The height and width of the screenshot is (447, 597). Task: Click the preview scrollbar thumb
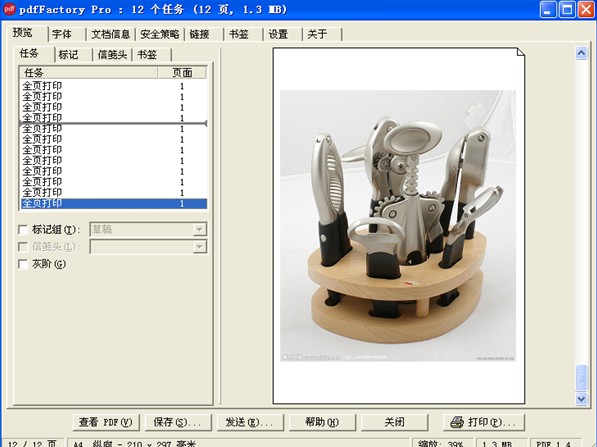[581, 378]
